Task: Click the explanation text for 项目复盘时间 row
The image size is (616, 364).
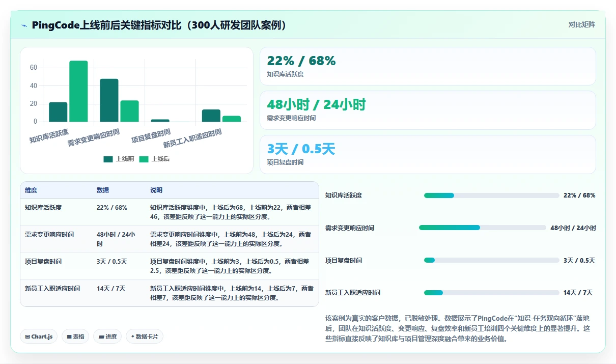Action: pyautogui.click(x=230, y=266)
